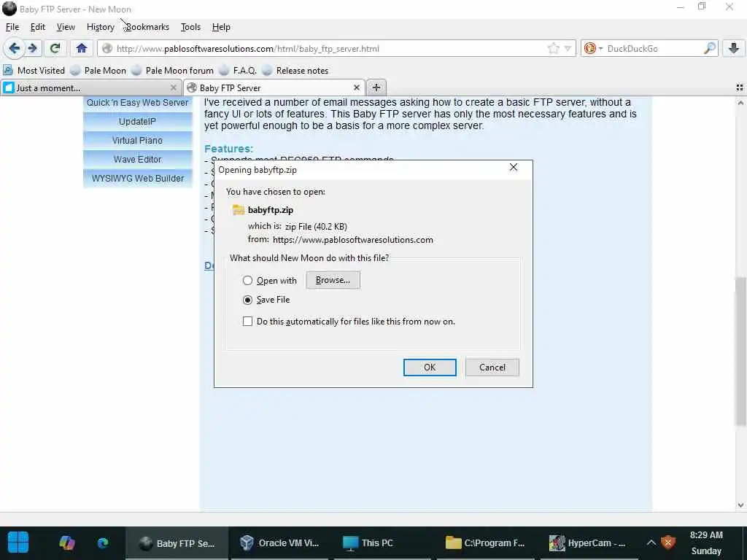Open the home page via the house icon

pyautogui.click(x=82, y=48)
